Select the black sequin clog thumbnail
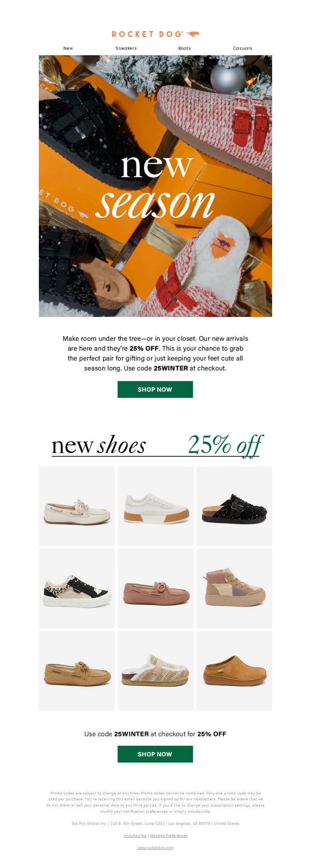This screenshot has width=311, height=868. click(x=234, y=506)
